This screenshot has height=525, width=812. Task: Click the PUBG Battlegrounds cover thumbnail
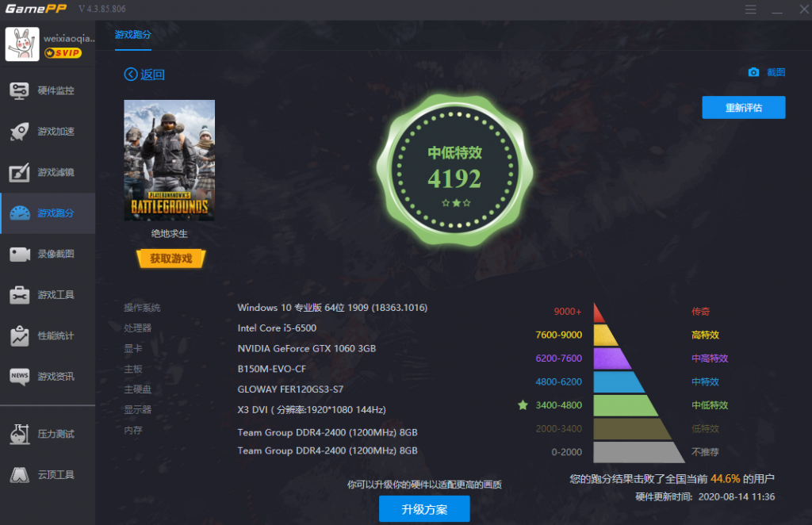tap(170, 160)
